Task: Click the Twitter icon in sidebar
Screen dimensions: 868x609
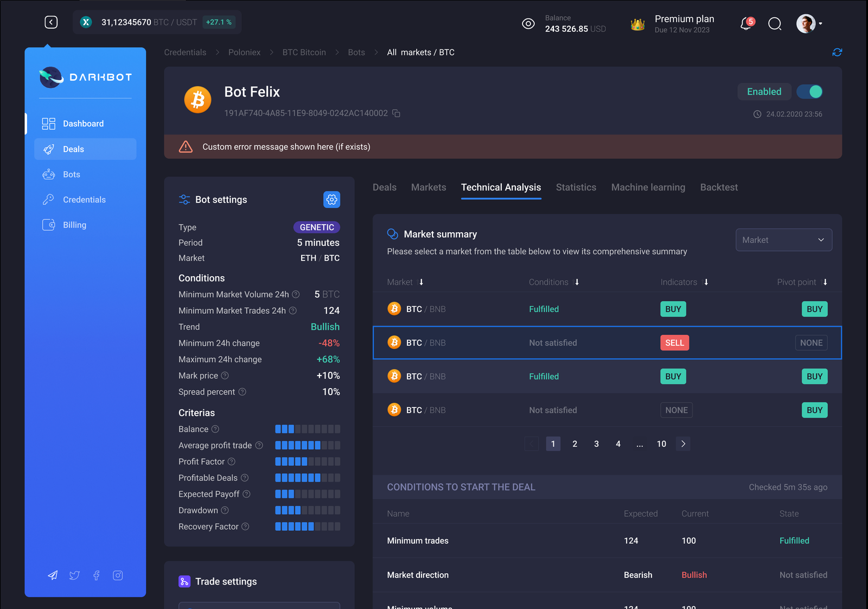Action: click(x=74, y=575)
